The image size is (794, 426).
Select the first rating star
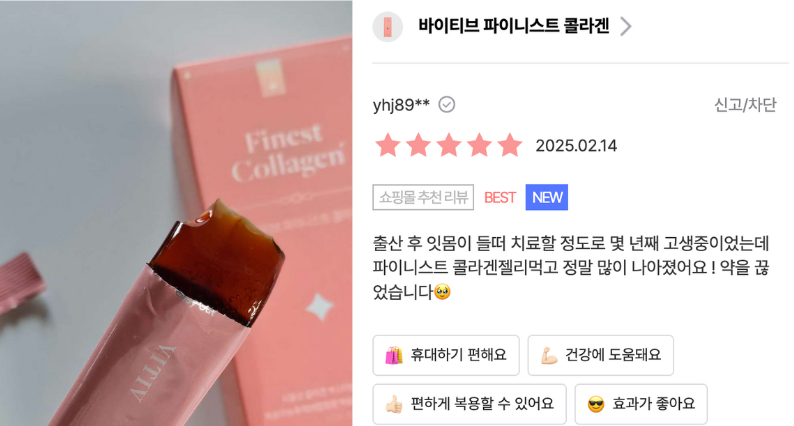coord(388,145)
